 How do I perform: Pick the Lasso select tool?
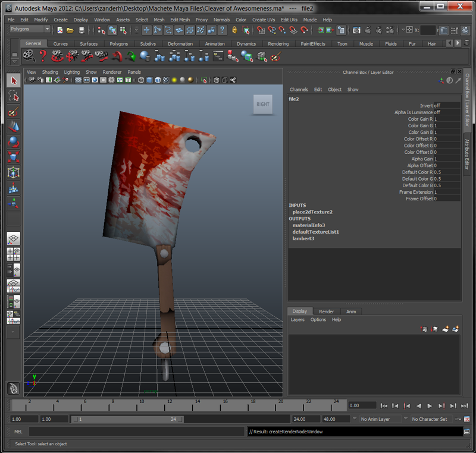pos(13,96)
